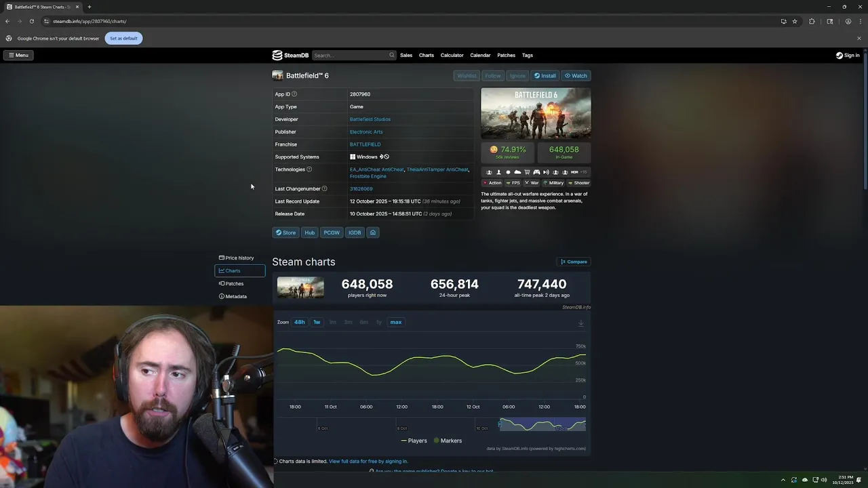Image resolution: width=868 pixels, height=488 pixels.
Task: Click the Battlefield 6 header image
Action: click(536, 113)
